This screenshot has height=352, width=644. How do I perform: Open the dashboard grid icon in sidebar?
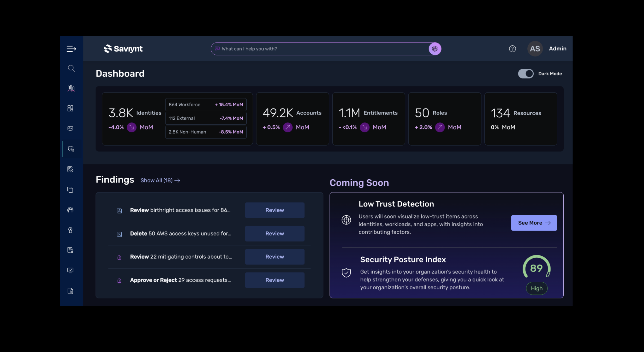(70, 108)
